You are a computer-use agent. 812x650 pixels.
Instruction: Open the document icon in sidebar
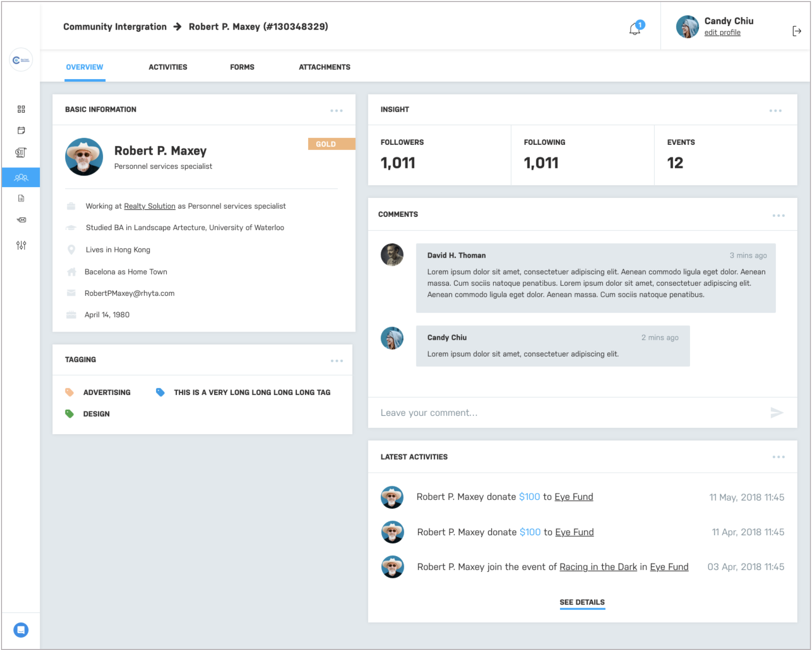21,198
